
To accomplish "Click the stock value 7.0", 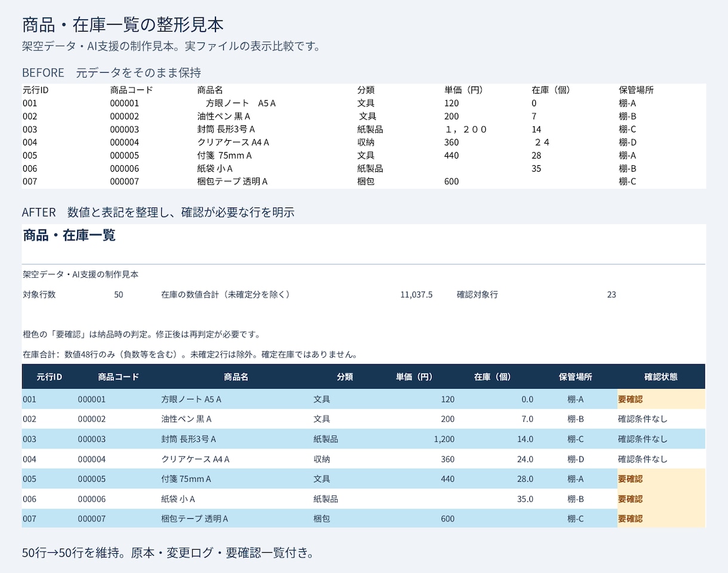I will tap(528, 419).
